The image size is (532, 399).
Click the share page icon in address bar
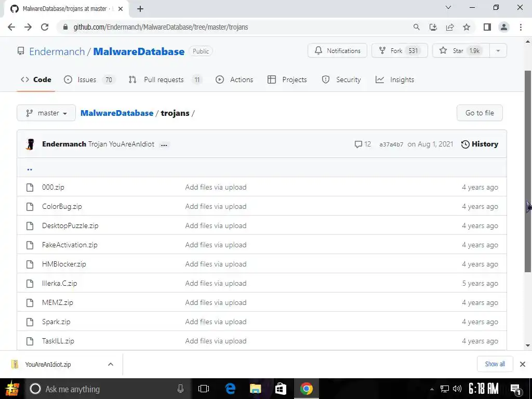pyautogui.click(x=450, y=27)
